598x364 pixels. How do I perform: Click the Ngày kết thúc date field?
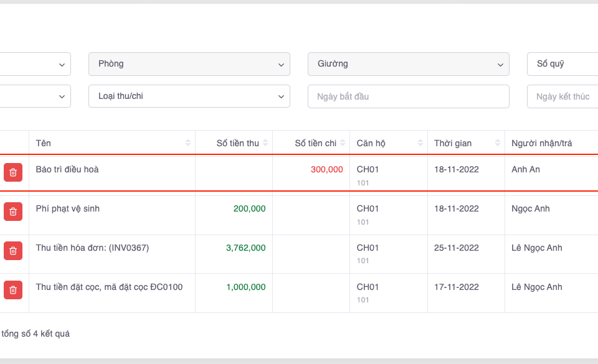562,96
